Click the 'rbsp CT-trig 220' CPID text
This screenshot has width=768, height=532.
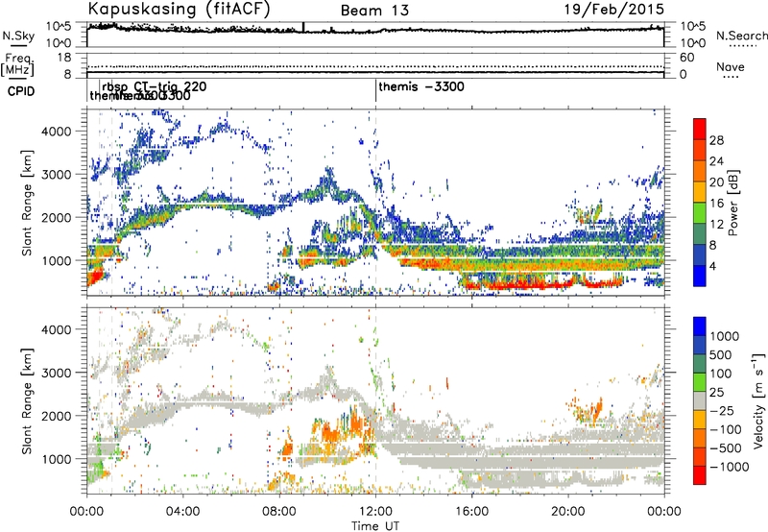pos(155,86)
